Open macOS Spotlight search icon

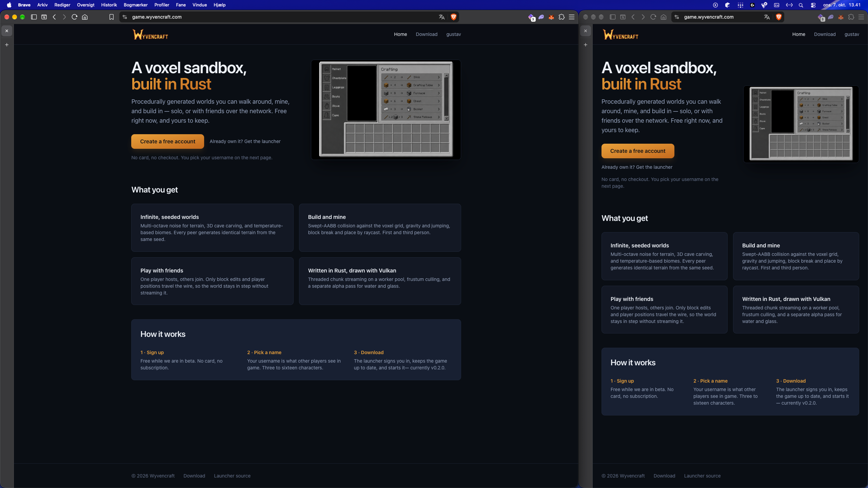[x=801, y=5]
